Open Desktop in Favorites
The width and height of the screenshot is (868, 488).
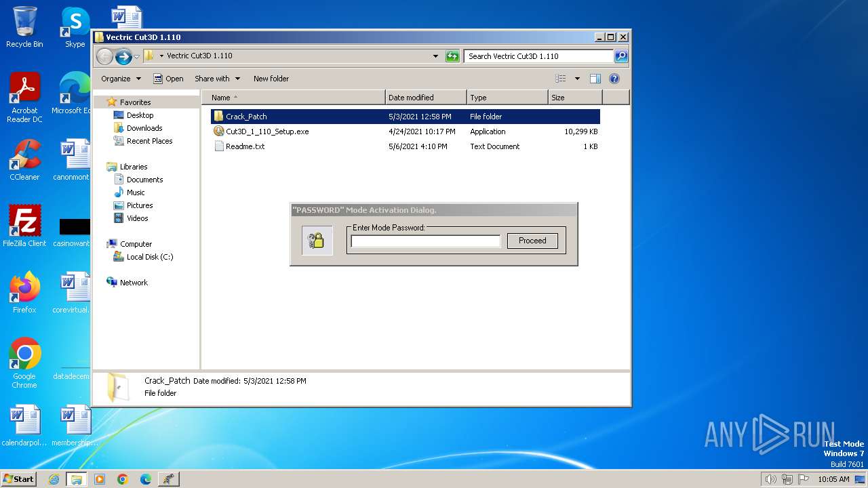[140, 115]
